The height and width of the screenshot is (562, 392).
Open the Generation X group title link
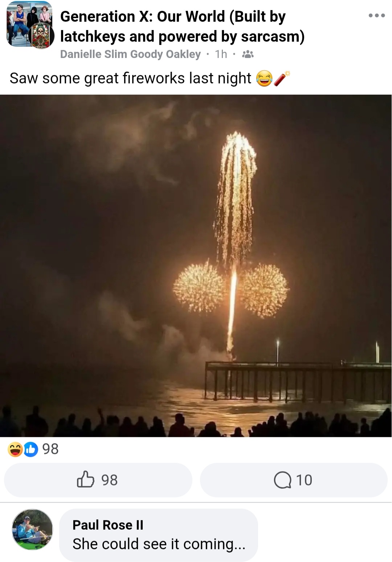182,26
